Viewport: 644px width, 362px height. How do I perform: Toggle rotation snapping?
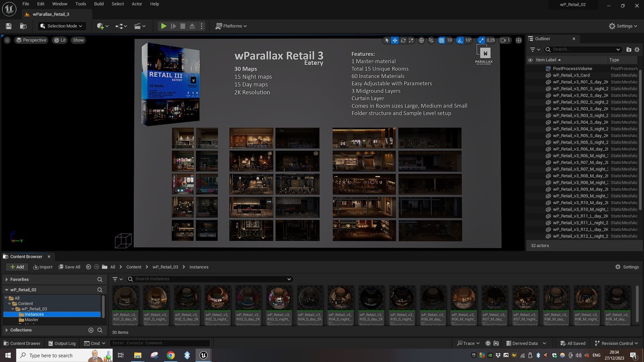pos(460,40)
